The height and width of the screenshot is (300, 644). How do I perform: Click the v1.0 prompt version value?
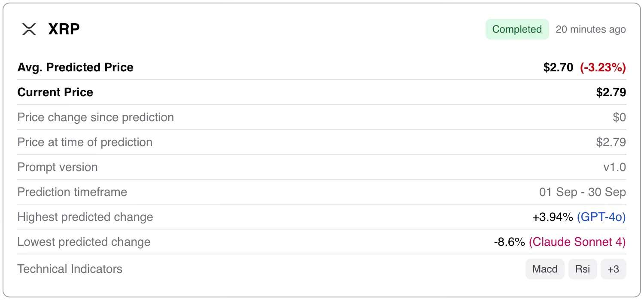[x=614, y=167]
